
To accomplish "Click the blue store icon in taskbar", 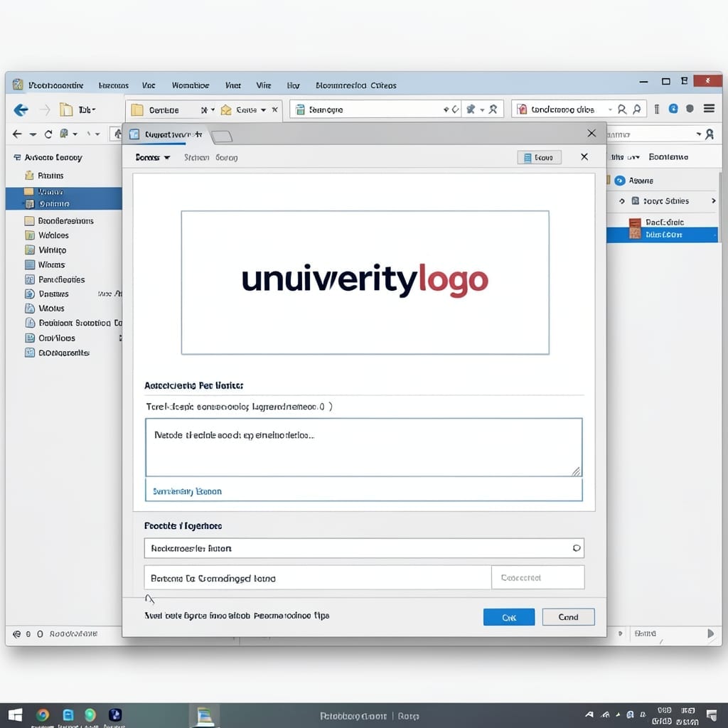I will pyautogui.click(x=68, y=715).
